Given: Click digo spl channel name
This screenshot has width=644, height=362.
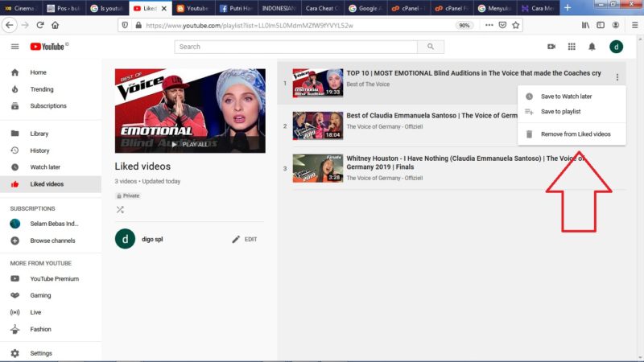Looking at the screenshot, I should click(152, 239).
